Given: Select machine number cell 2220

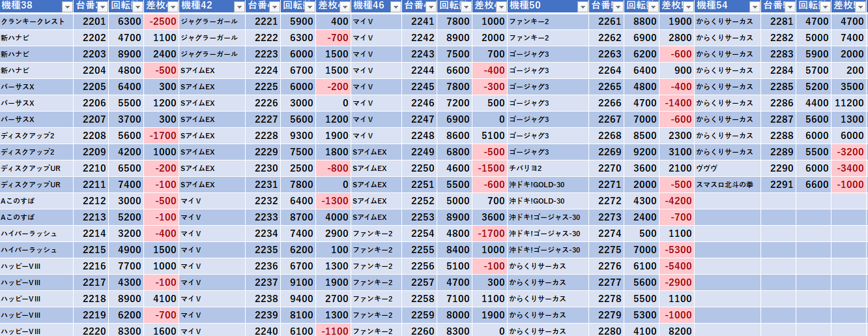Looking at the screenshot, I should click(x=91, y=330).
